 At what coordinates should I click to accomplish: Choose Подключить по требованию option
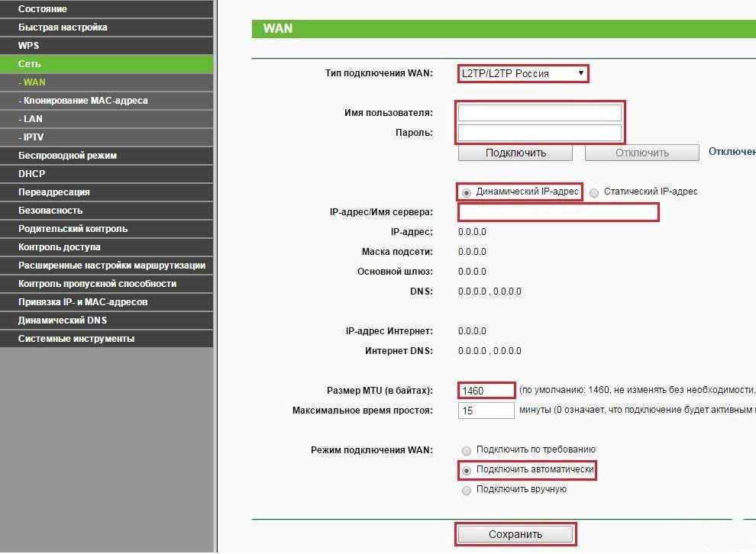tap(467, 451)
